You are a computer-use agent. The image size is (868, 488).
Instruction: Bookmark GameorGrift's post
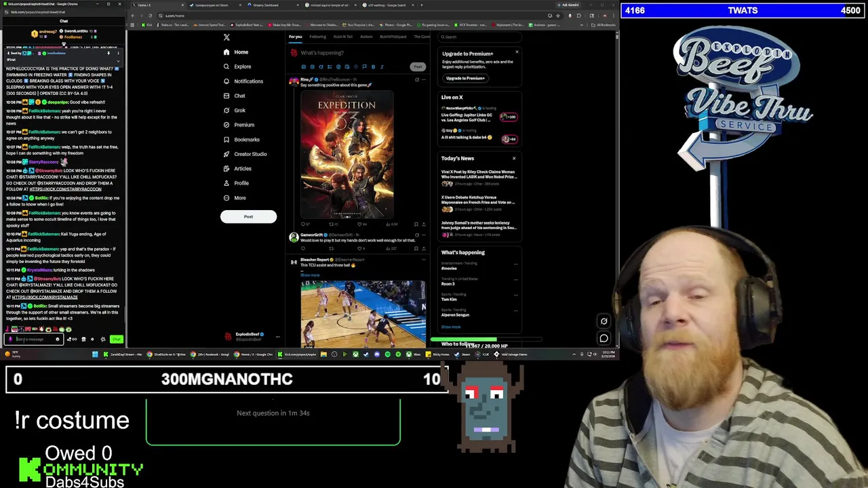416,249
